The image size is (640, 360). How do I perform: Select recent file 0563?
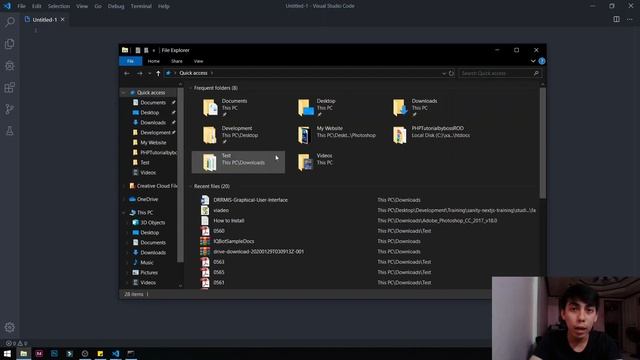tap(219, 262)
